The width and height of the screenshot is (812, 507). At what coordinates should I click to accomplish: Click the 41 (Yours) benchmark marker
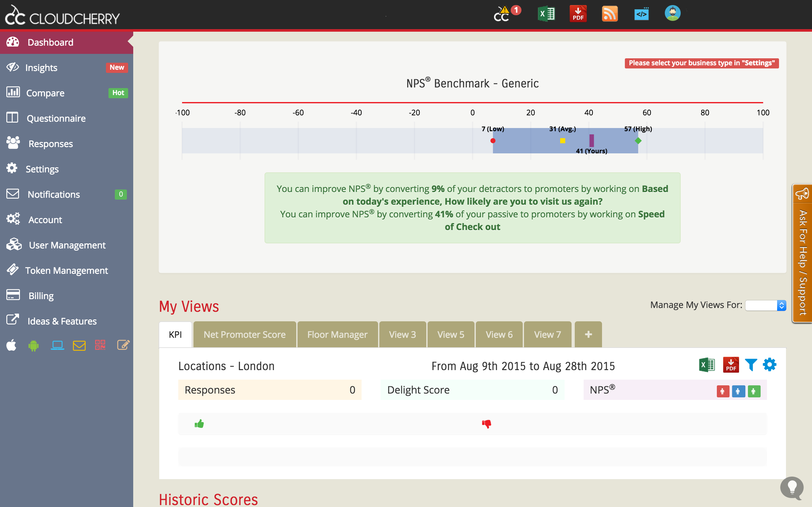pyautogui.click(x=592, y=140)
